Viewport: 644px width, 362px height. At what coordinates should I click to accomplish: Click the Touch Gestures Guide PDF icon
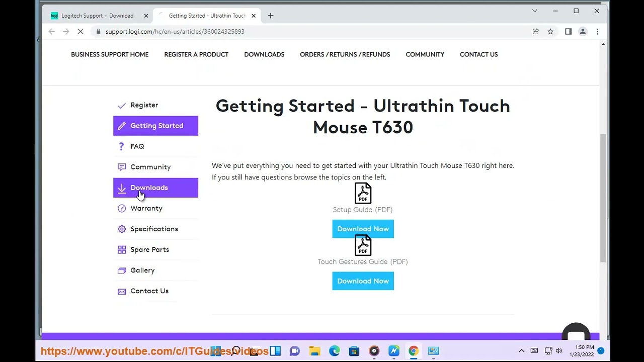pos(363,245)
